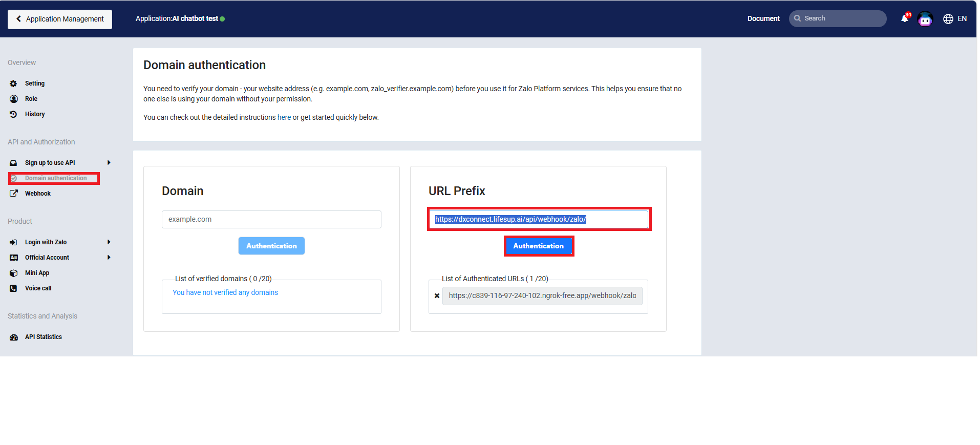Remove the authenticated ngrok URL entry
Image resolution: width=980 pixels, height=445 pixels.
(x=437, y=296)
